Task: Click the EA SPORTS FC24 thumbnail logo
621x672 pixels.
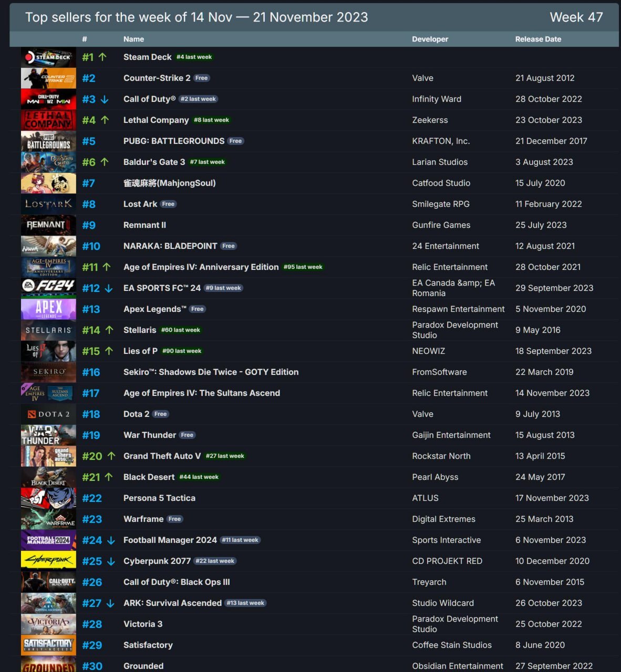Action: pyautogui.click(x=48, y=288)
